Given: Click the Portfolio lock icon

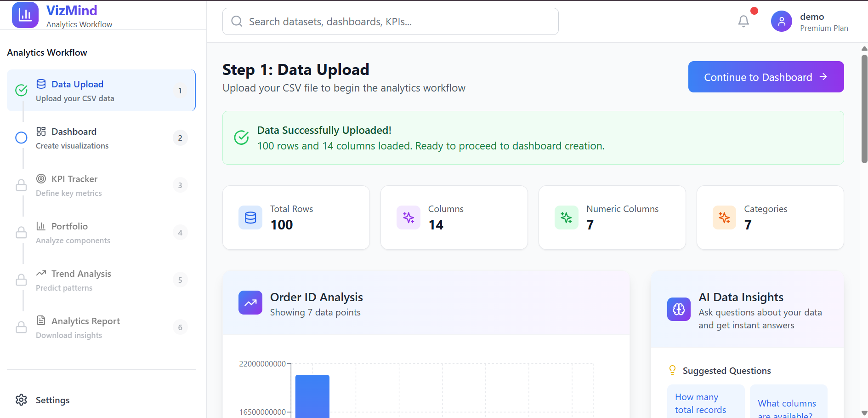Looking at the screenshot, I should (21, 232).
